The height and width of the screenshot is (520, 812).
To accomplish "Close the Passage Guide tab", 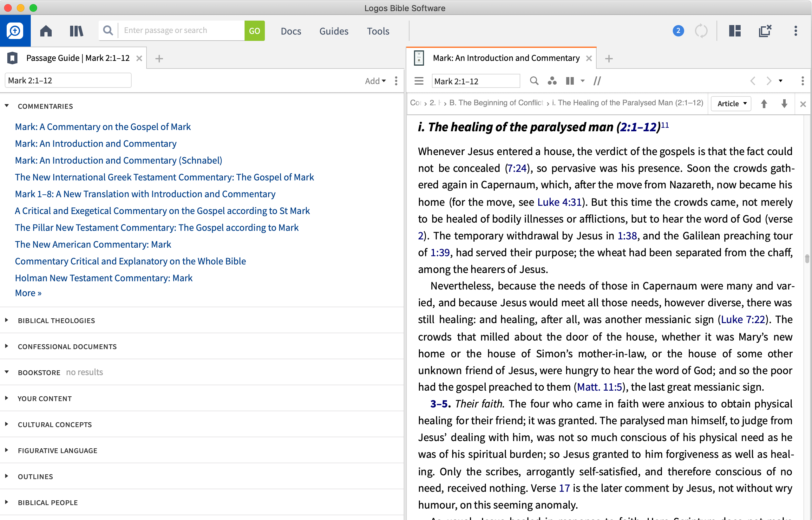I will [139, 58].
